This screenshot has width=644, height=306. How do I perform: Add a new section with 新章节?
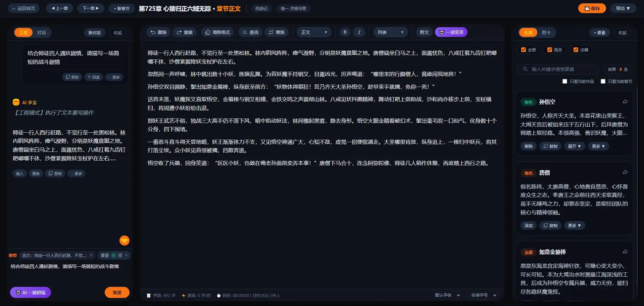(121, 8)
